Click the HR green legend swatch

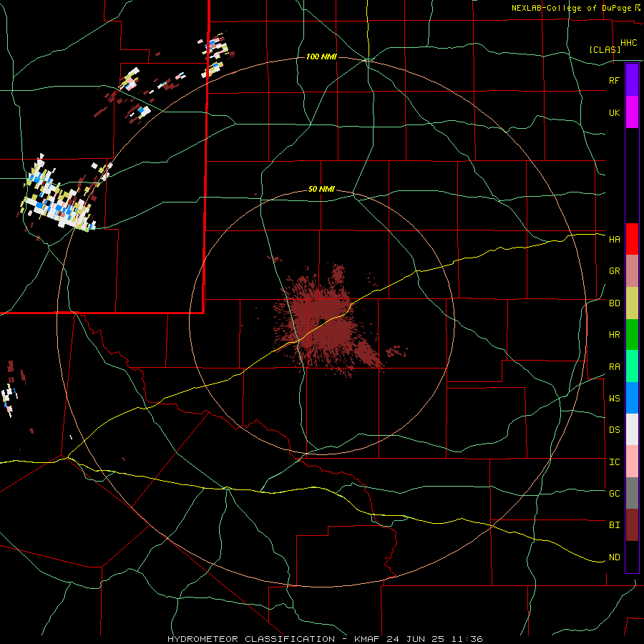[632, 335]
